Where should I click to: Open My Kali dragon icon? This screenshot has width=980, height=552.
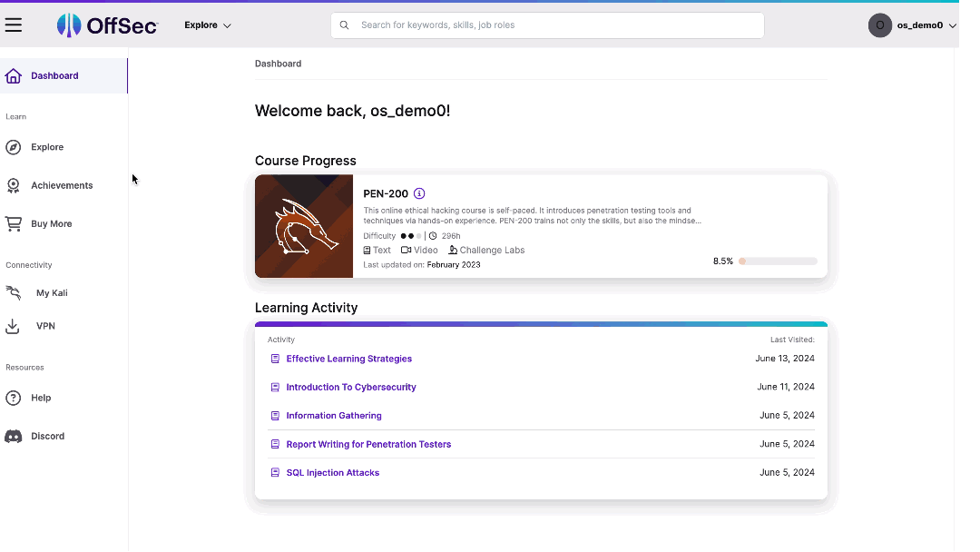pyautogui.click(x=14, y=293)
